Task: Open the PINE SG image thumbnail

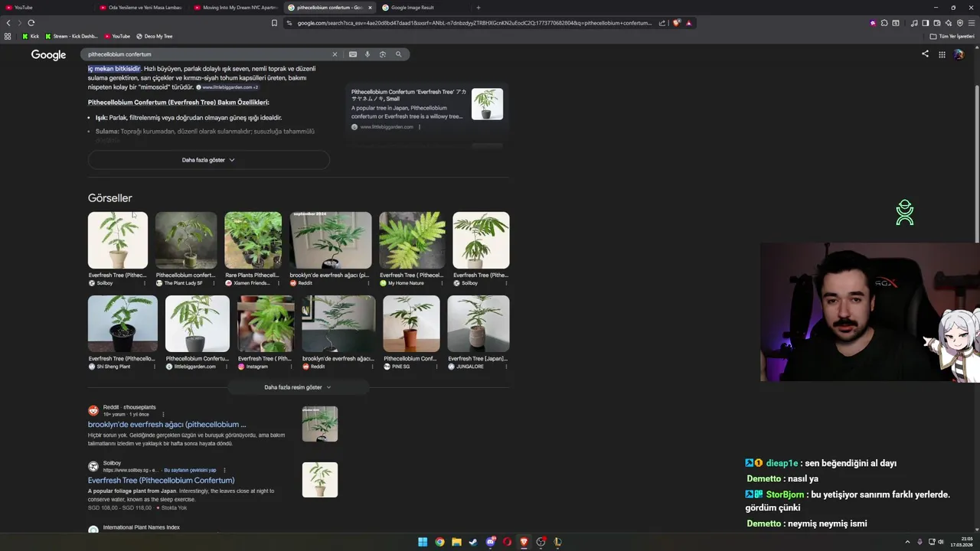Action: (x=411, y=324)
